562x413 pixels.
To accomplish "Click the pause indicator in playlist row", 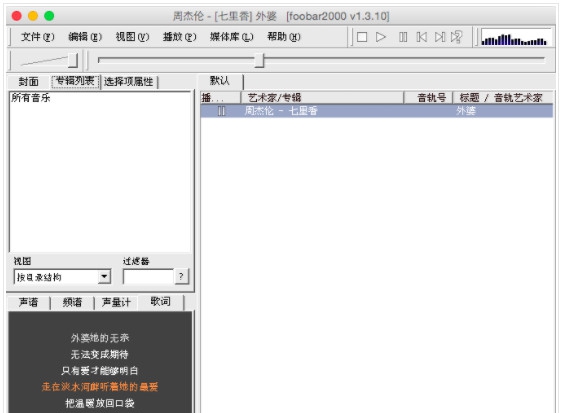I will click(x=222, y=111).
